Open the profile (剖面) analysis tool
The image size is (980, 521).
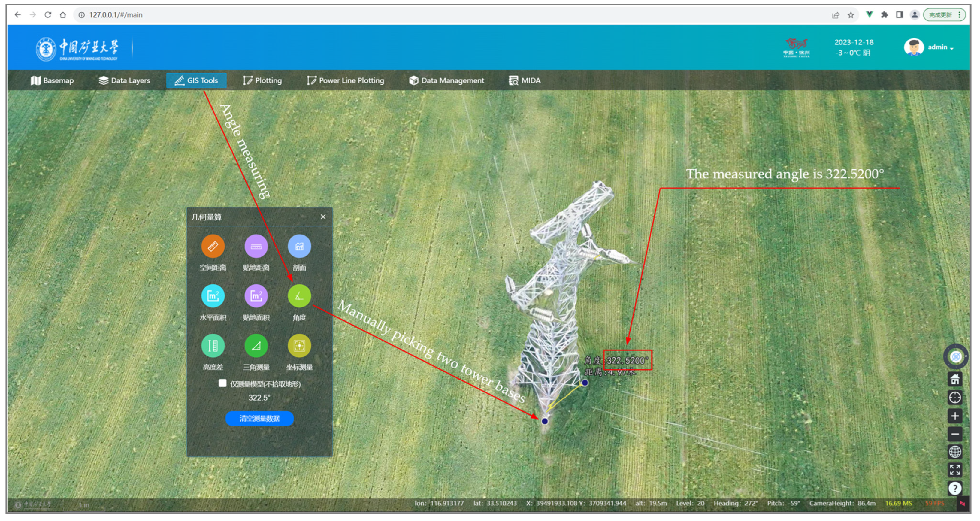pyautogui.click(x=299, y=247)
